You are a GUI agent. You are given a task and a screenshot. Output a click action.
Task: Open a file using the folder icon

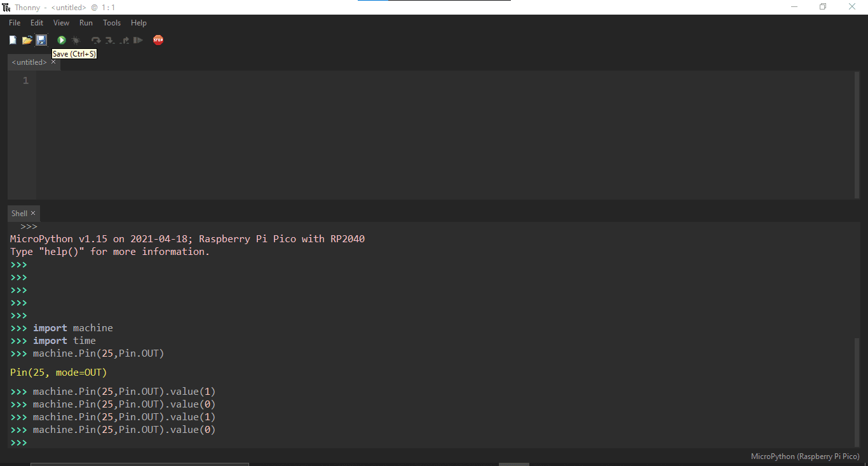point(27,40)
